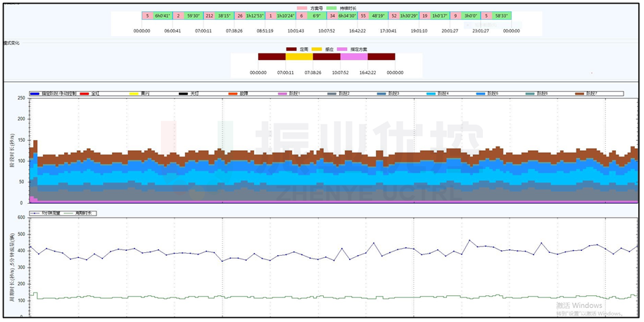Click the 方案号 pink legend swatch

click(x=303, y=8)
